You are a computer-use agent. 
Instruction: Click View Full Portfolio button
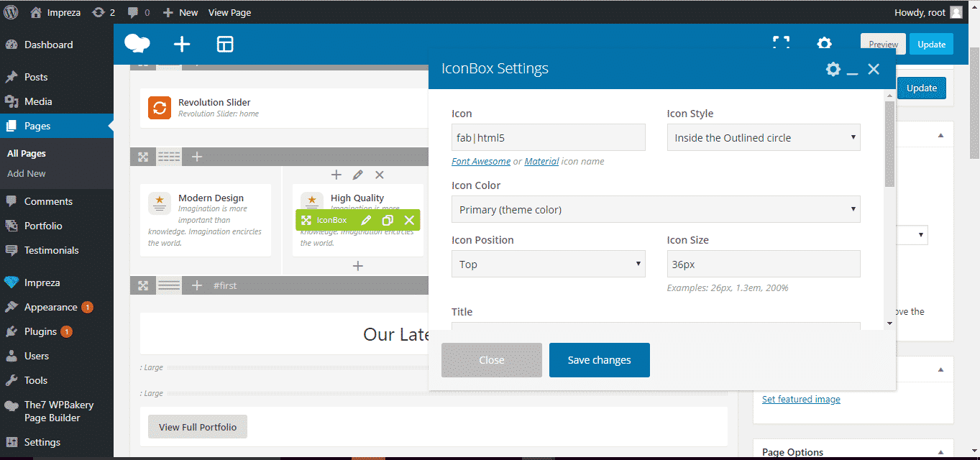click(x=198, y=427)
